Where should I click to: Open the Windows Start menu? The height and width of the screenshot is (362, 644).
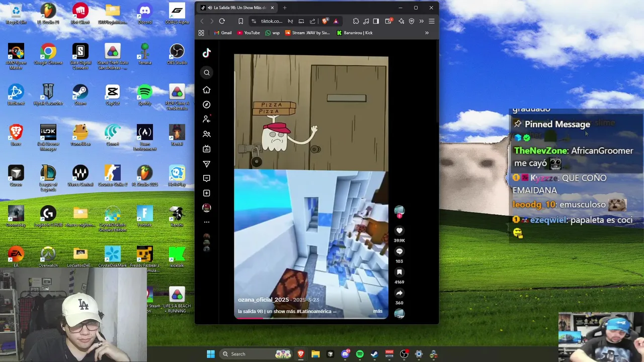pos(211,354)
